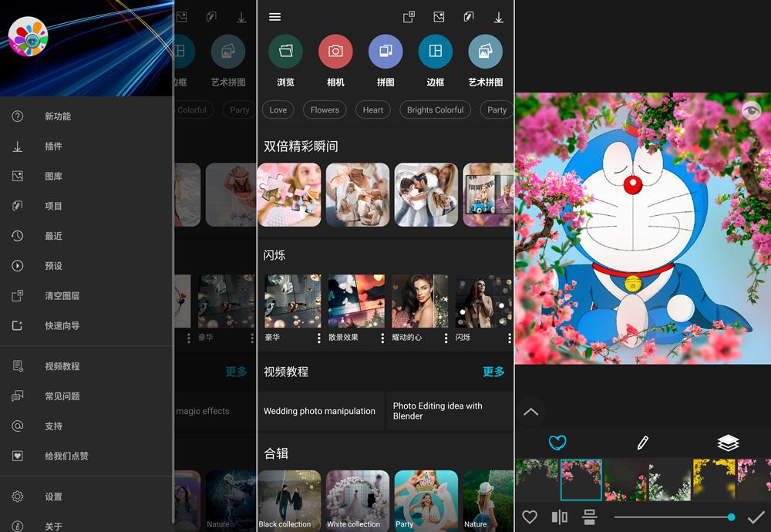The height and width of the screenshot is (532, 771).
Task: Open 常见问题 from the side drawer
Action: [86, 396]
